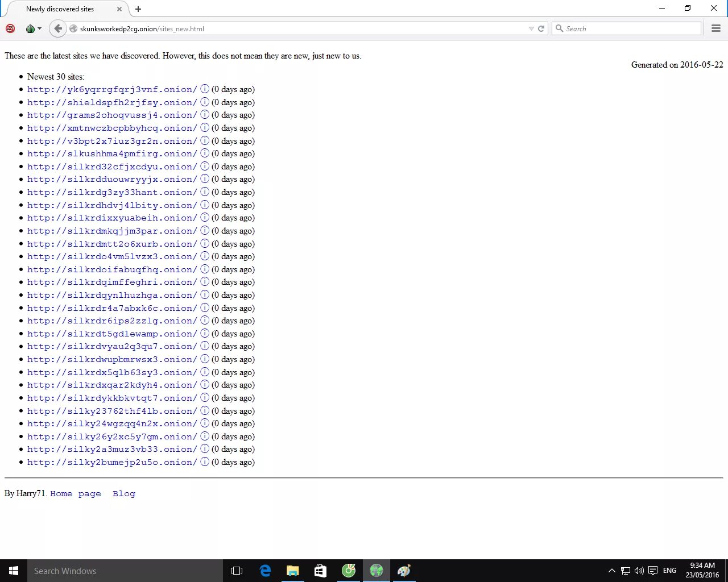The width and height of the screenshot is (728, 582).
Task: Click info icon next to yk6yqrrgfqrj3vnf.onion
Action: point(205,89)
